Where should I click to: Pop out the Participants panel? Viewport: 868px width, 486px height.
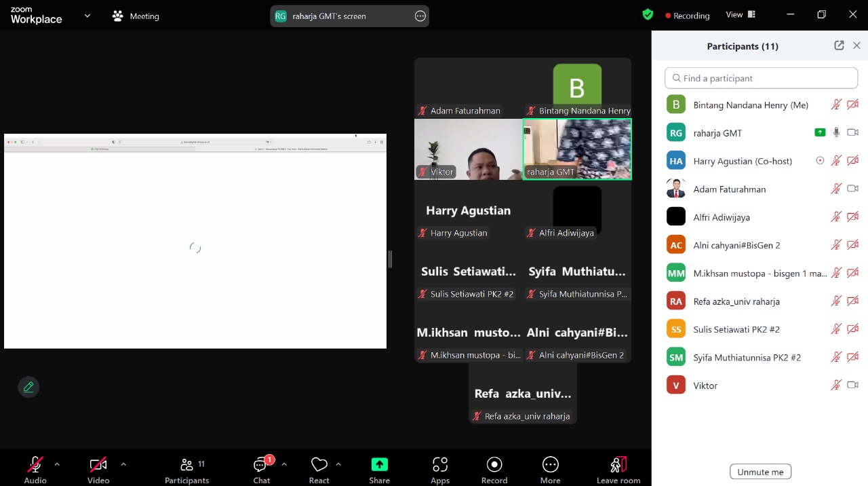[839, 45]
